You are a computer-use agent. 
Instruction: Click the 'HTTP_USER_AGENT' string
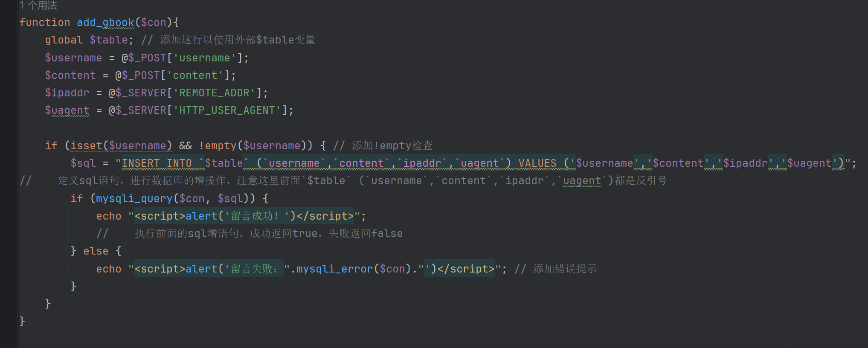point(227,110)
